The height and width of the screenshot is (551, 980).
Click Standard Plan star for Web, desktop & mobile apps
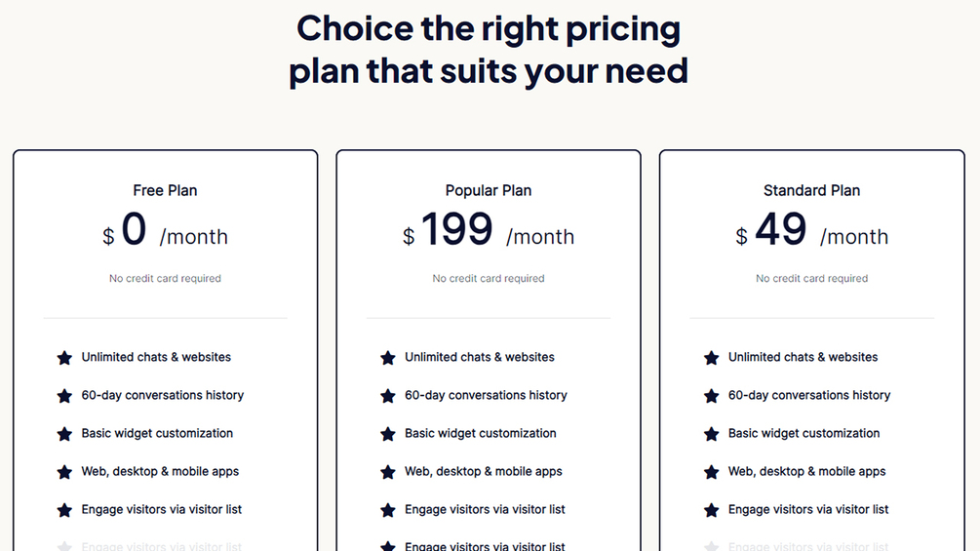[712, 472]
